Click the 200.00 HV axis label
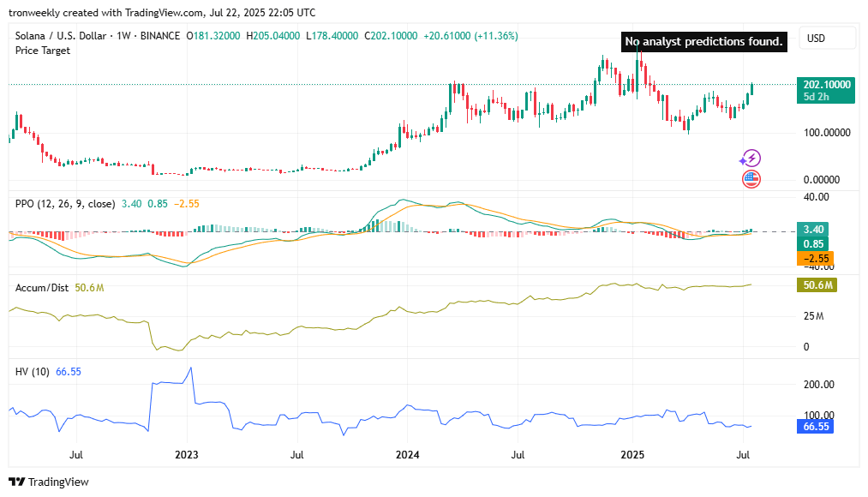868x497 pixels. point(819,385)
